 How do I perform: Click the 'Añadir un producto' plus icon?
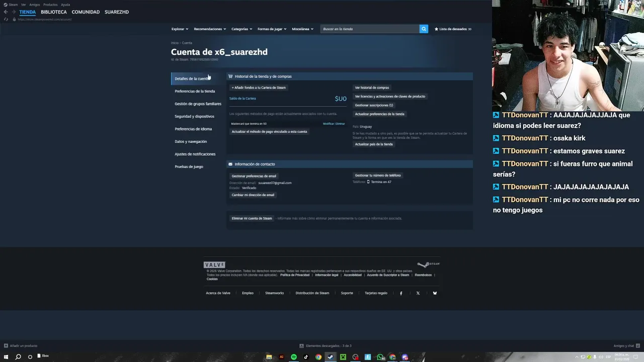pos(6,346)
